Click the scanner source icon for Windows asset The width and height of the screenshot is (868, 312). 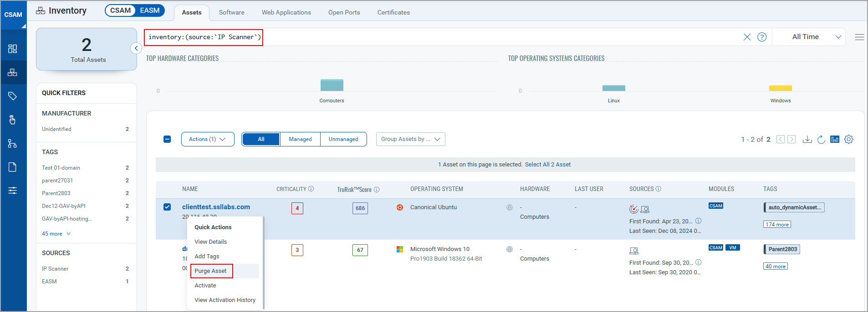point(634,251)
